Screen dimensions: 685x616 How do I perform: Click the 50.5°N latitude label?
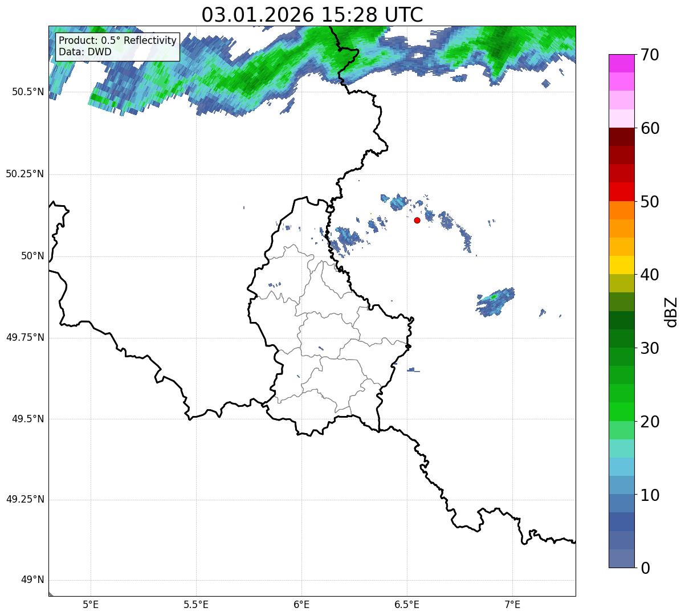27,92
